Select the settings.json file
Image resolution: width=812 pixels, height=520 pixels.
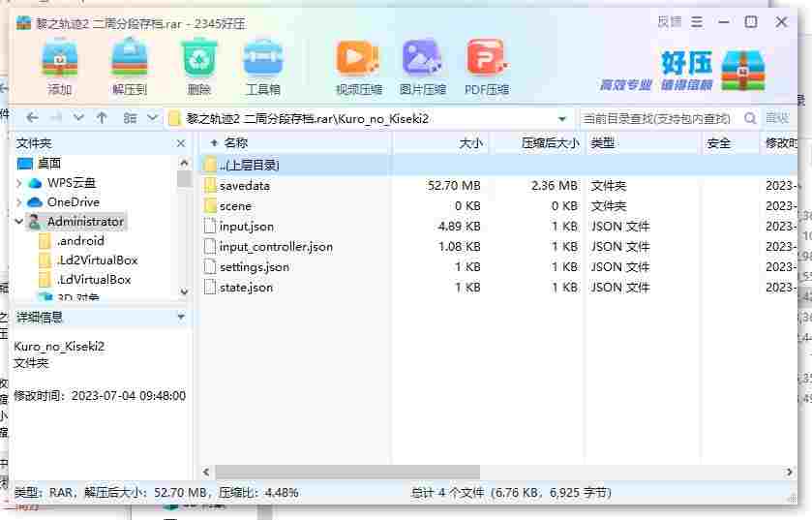(x=498, y=266)
